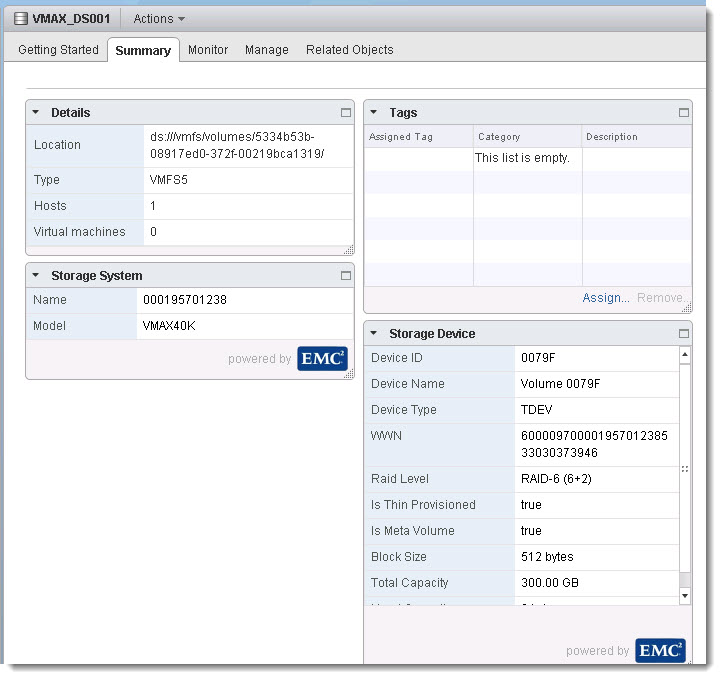Select the WWN number value

click(x=594, y=444)
